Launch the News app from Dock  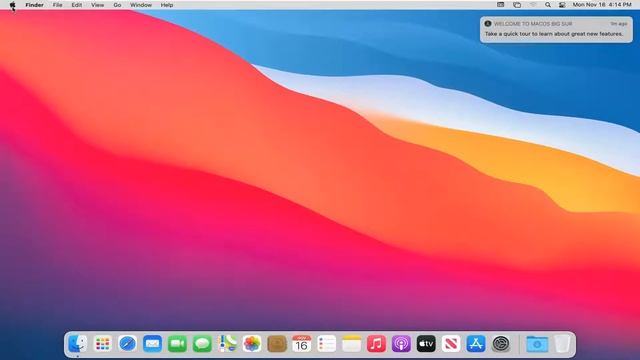click(x=451, y=344)
